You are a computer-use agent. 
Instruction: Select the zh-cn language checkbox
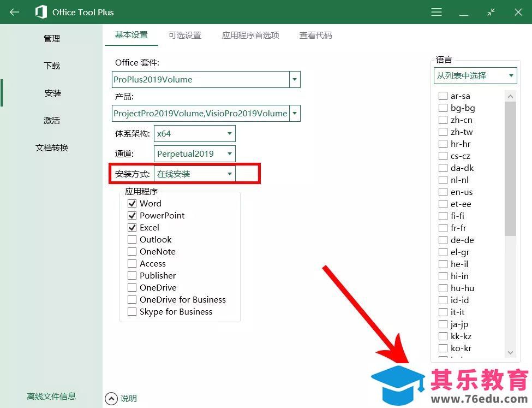443,120
